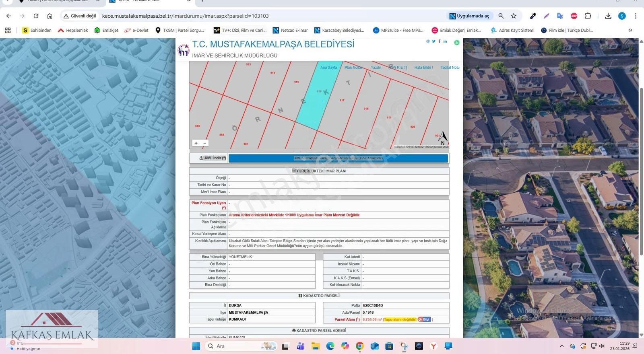Click the ABP ad blocker extension icon
The width and height of the screenshot is (644, 354).
[574, 16]
